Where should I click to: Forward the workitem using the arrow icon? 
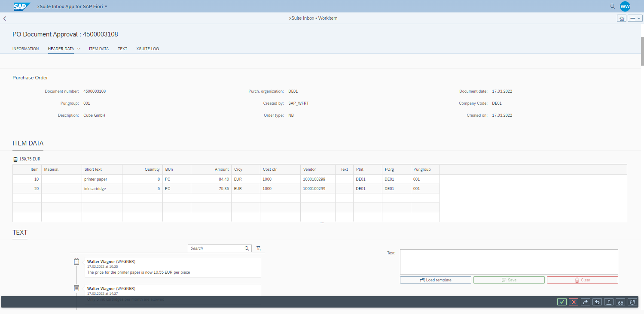(x=585, y=302)
